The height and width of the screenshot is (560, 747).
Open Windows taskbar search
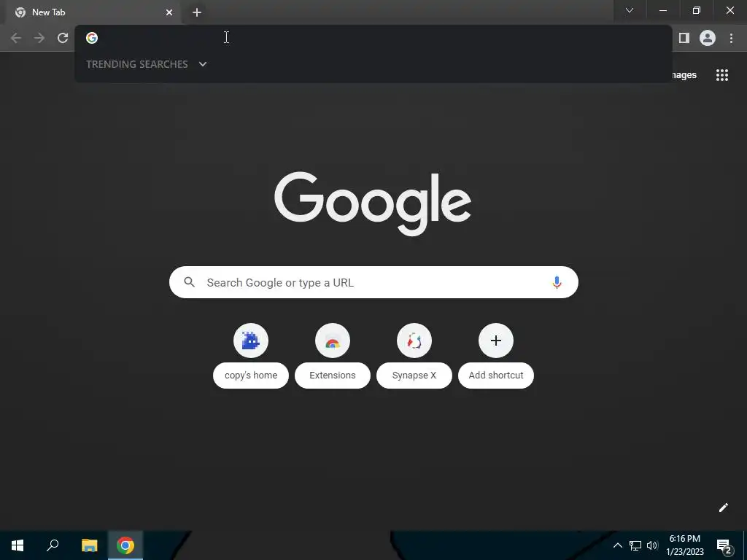[53, 545]
